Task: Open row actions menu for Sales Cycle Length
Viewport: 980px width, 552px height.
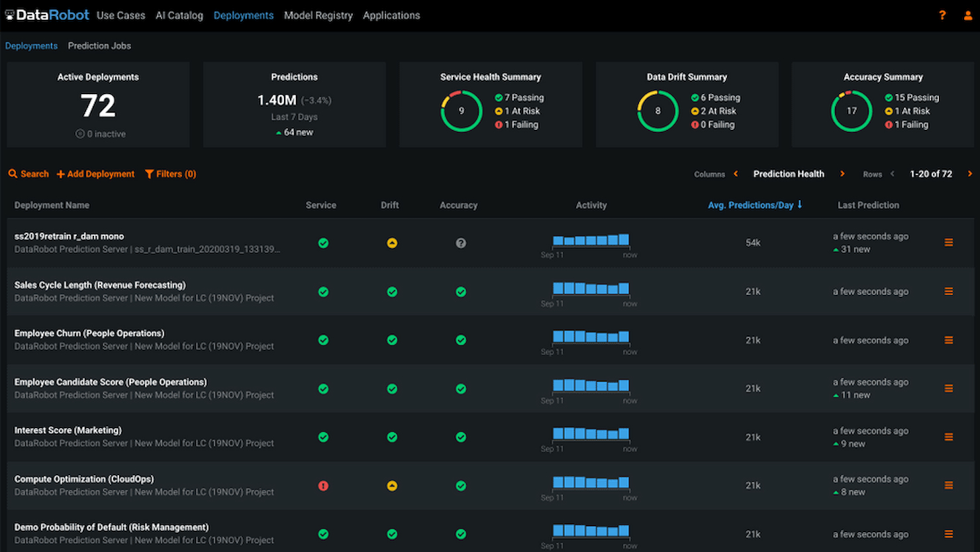Action: [948, 292]
